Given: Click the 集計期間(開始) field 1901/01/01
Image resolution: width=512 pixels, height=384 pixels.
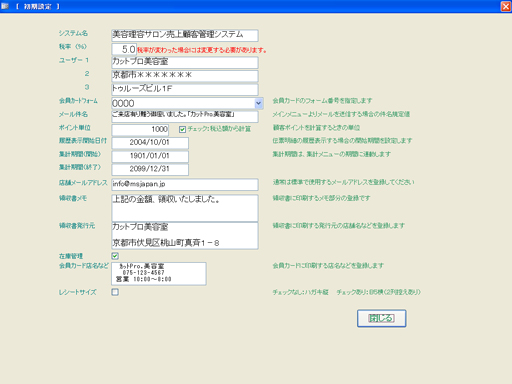Looking at the screenshot, I should tap(150, 156).
